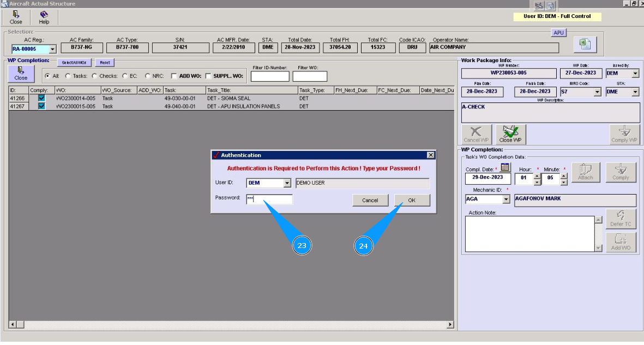Increase the Hour value with up arrow

coord(537,176)
